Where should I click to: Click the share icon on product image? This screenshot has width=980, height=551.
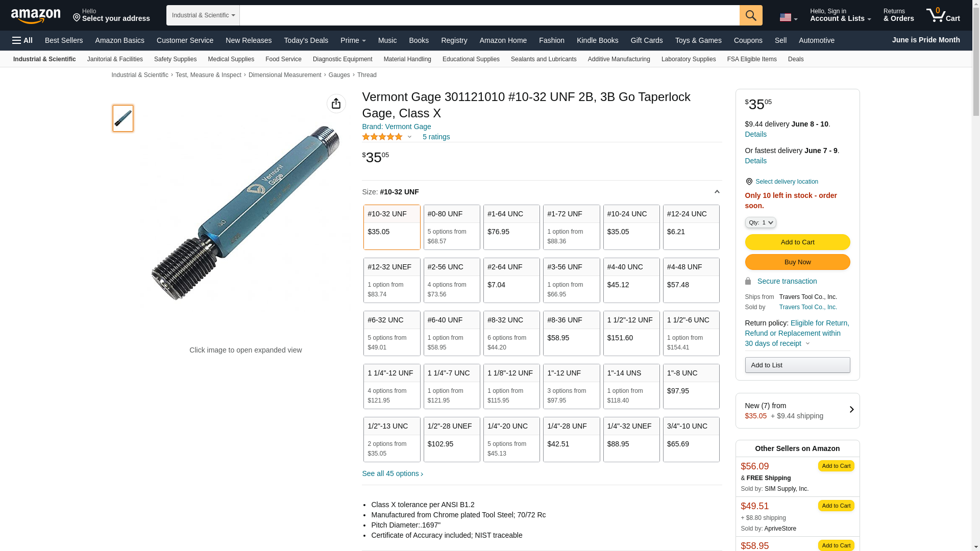(x=336, y=104)
